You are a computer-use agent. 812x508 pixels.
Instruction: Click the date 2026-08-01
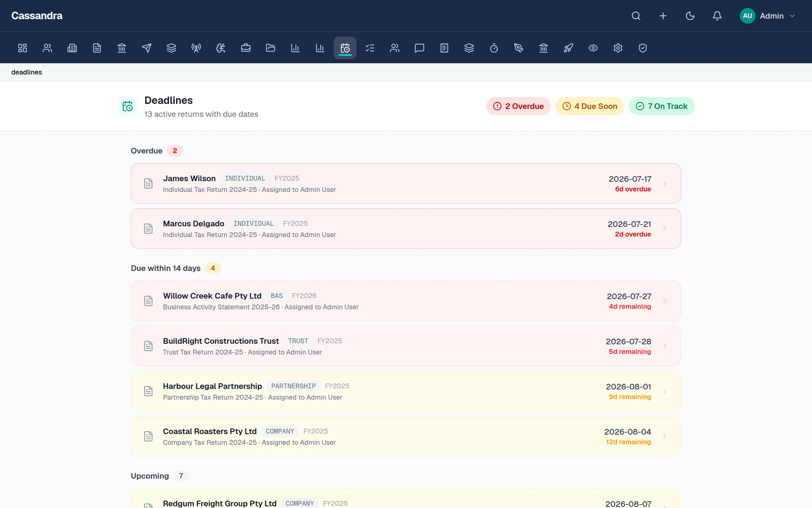pyautogui.click(x=628, y=386)
